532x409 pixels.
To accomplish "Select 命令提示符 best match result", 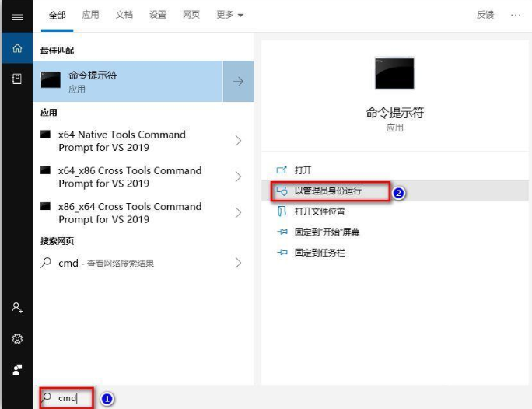I will point(128,81).
